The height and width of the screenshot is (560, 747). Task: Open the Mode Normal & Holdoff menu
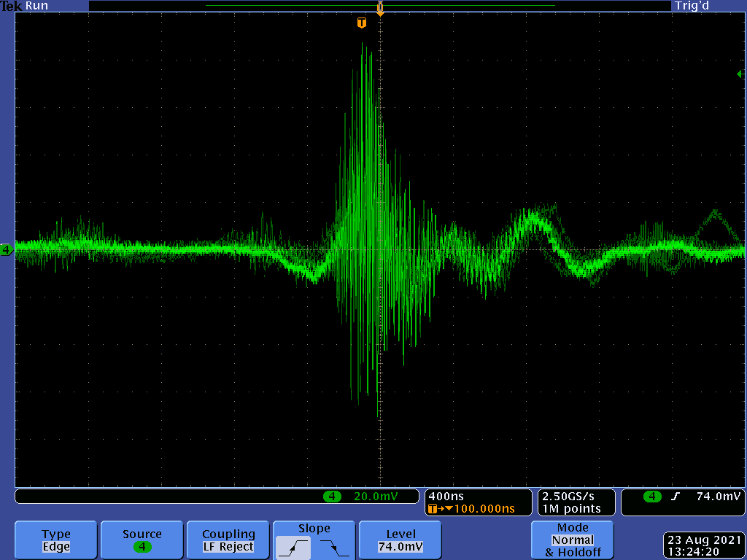pos(573,540)
